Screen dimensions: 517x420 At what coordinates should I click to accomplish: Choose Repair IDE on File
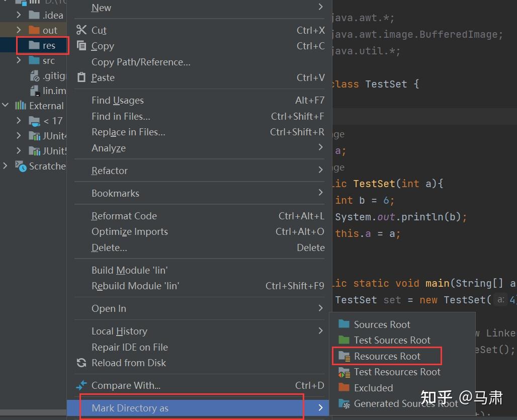(x=200, y=347)
